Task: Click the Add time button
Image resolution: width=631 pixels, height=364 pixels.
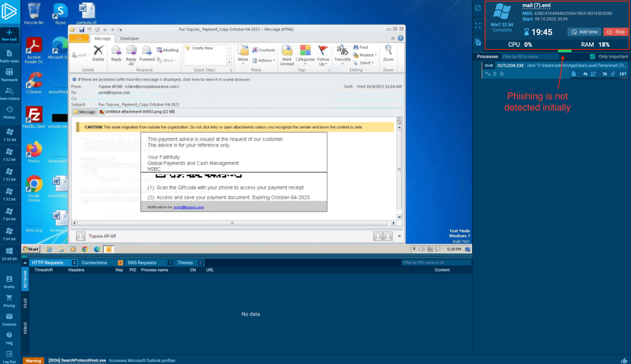Action: point(584,32)
